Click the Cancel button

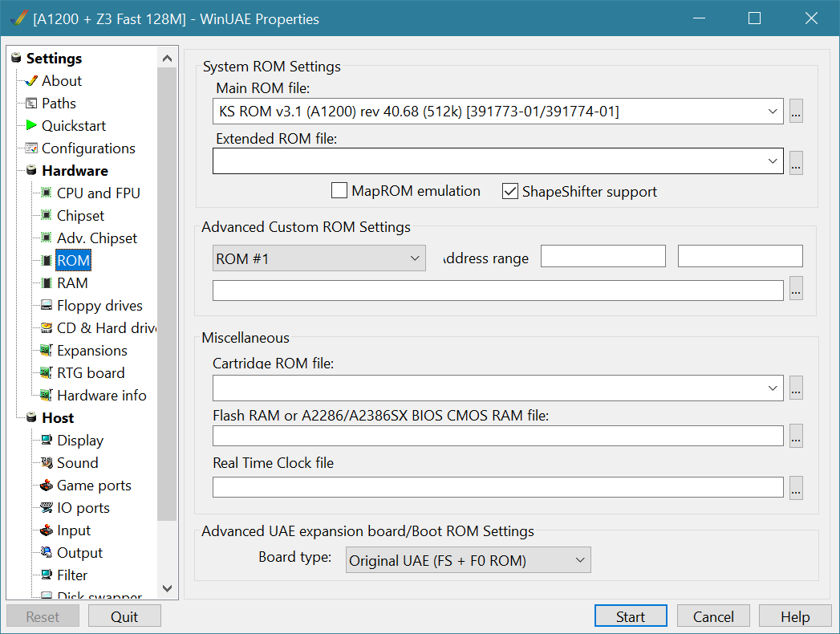[x=713, y=616]
